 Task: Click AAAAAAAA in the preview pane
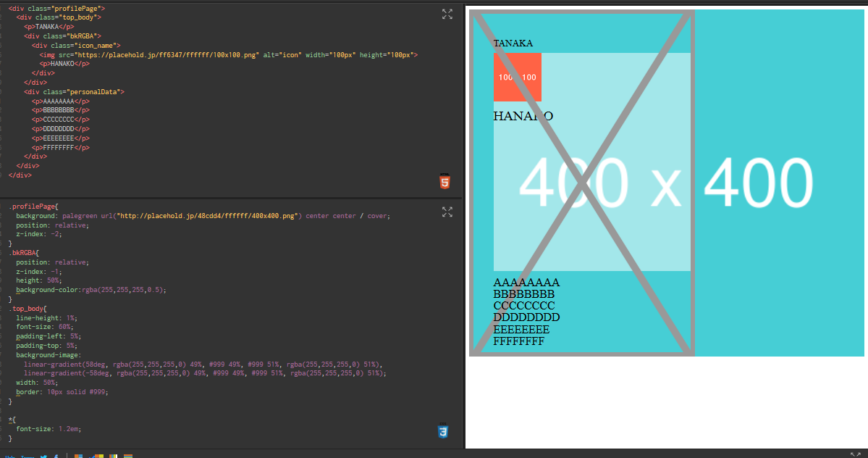[x=526, y=283]
